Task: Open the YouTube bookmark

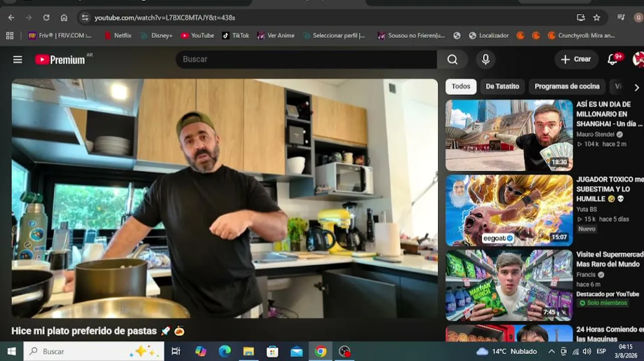Action: tap(197, 36)
